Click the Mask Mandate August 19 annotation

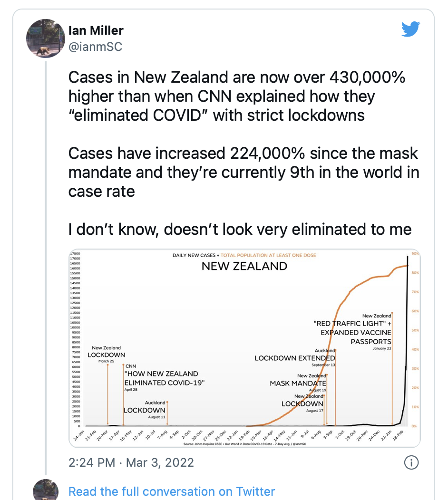tap(298, 383)
